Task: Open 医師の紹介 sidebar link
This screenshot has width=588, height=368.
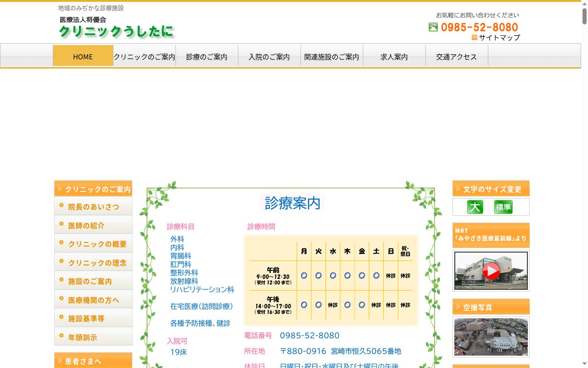Action: (x=93, y=225)
